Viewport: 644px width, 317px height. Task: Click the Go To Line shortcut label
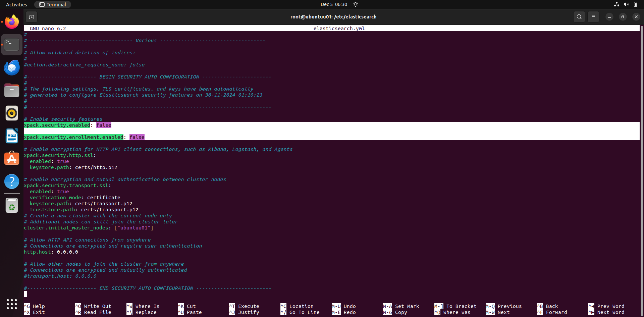point(304,312)
